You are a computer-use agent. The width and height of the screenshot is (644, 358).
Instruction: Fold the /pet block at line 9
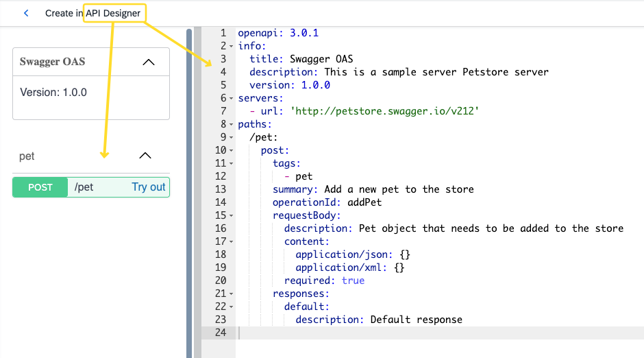(x=232, y=137)
